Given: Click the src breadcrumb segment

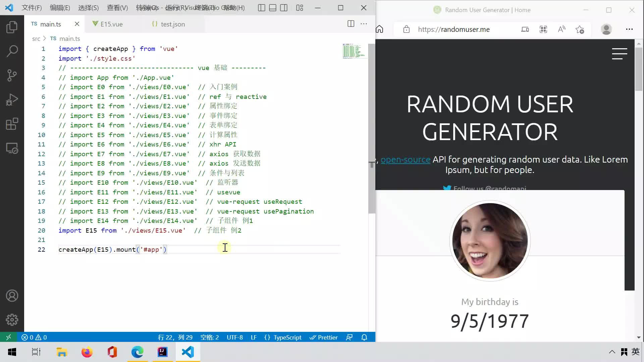Looking at the screenshot, I should pos(36,39).
